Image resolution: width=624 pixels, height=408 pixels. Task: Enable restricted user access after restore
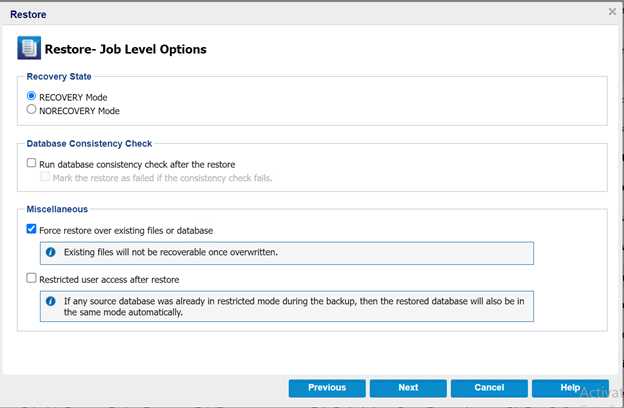pyautogui.click(x=32, y=279)
